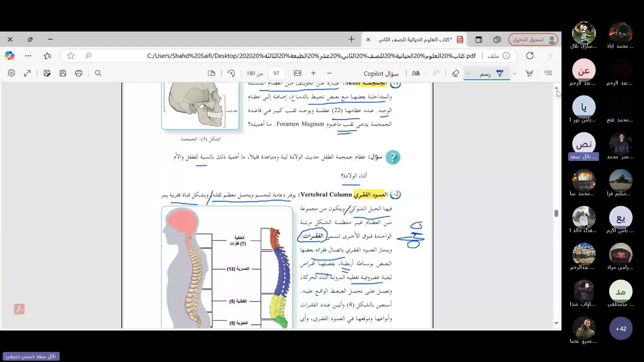Select the Erase tool
The image size is (644, 362).
455,73
